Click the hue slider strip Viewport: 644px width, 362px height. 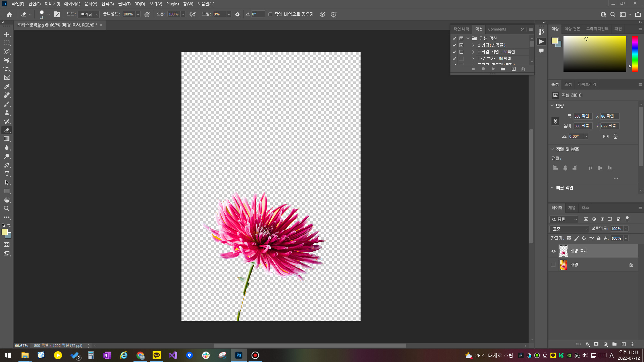[635, 54]
